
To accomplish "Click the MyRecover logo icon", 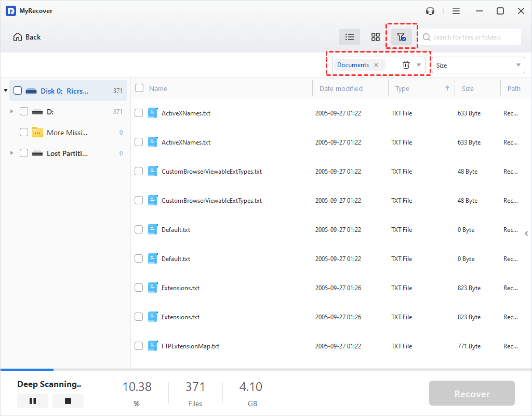I will (10, 10).
